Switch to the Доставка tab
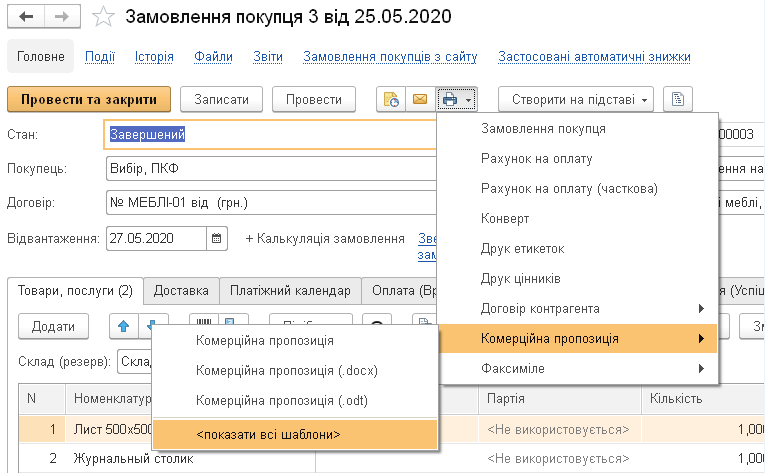Screen dimensions: 765x473 [181, 291]
